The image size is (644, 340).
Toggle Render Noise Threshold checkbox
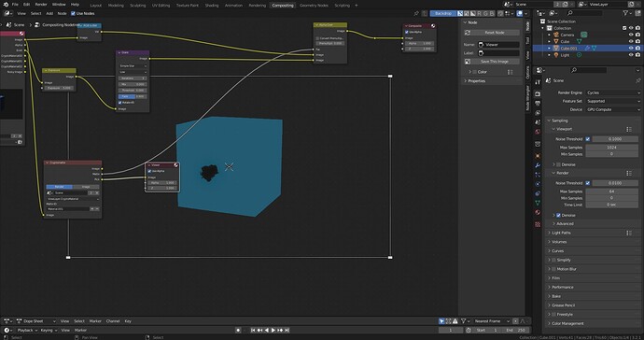coord(588,183)
